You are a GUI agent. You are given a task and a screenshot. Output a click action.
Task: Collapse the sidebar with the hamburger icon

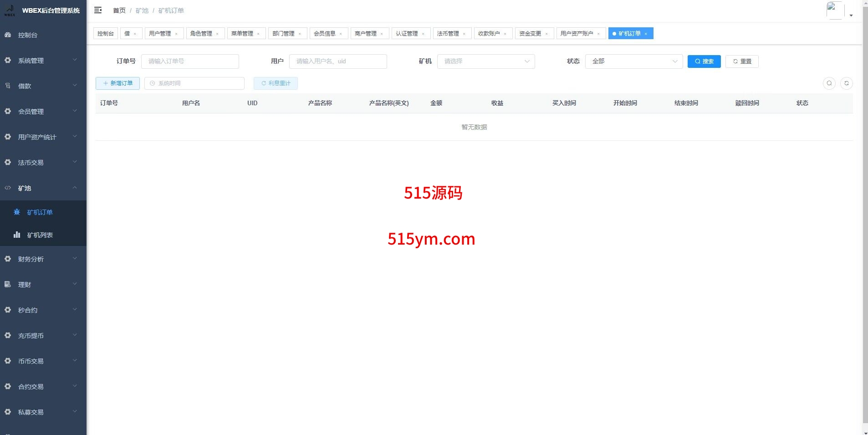coord(98,10)
